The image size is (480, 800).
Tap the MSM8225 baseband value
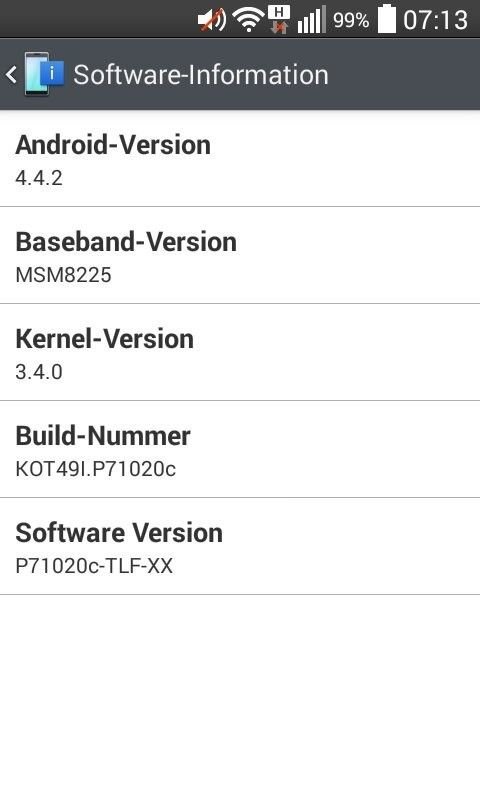point(63,275)
